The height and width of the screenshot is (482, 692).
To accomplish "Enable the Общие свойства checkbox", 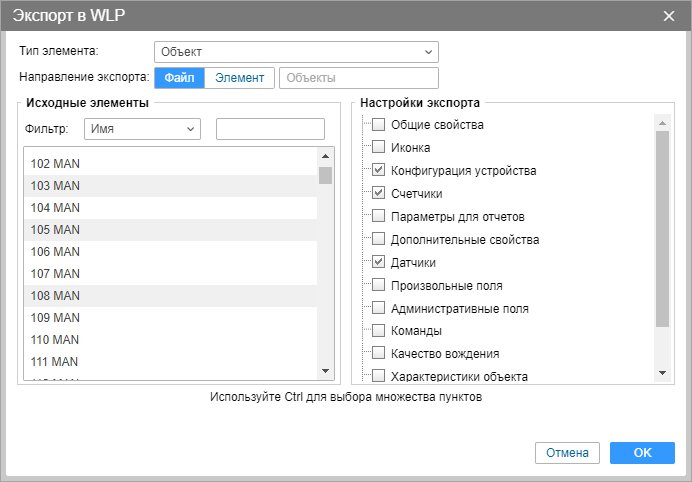I will coord(378,125).
